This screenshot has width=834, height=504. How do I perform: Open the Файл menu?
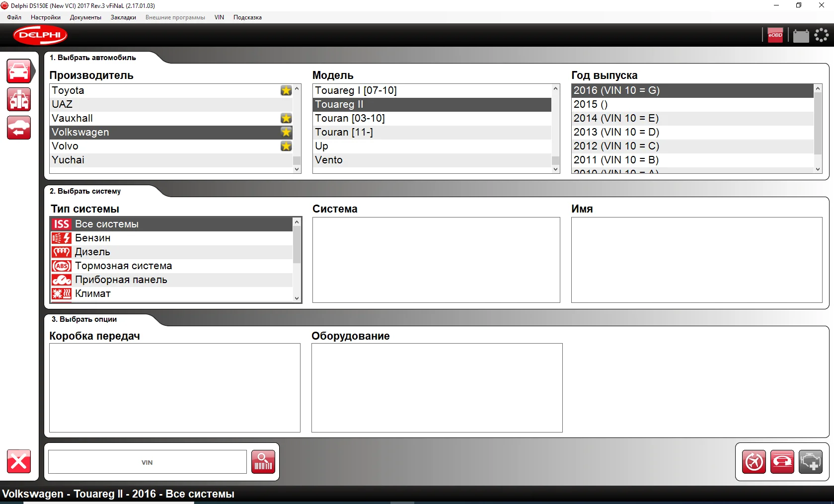pos(14,17)
